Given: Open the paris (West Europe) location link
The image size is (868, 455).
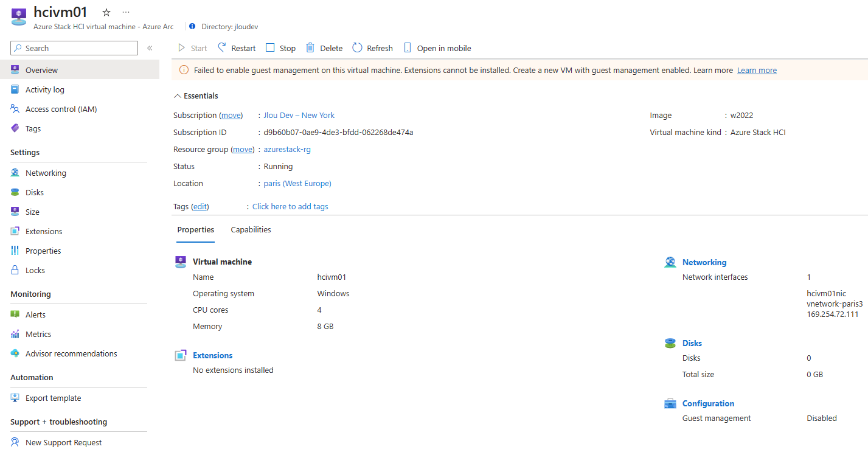Looking at the screenshot, I should [x=297, y=184].
